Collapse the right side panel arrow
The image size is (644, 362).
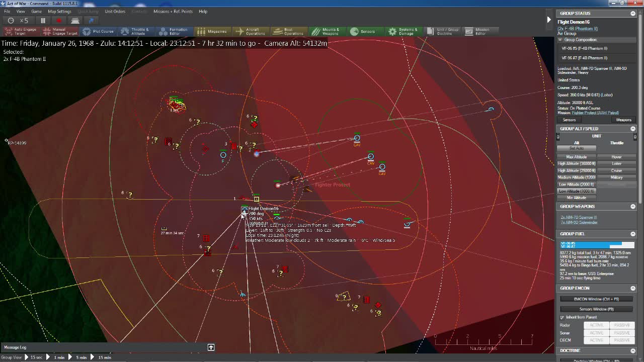pos(549,20)
